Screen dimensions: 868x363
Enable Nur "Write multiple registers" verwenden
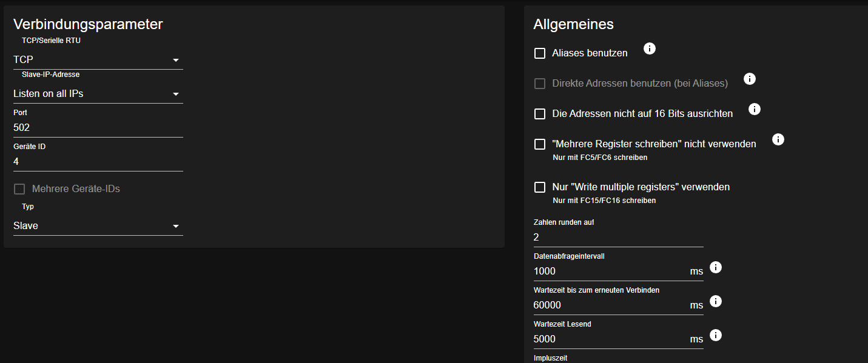(540, 187)
